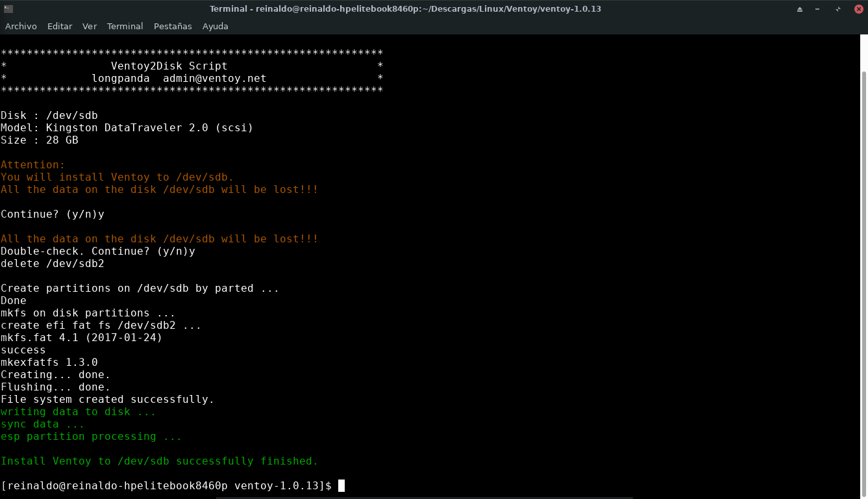This screenshot has width=868, height=499.
Task: Click the orange 'Attention:' text
Action: (x=33, y=164)
